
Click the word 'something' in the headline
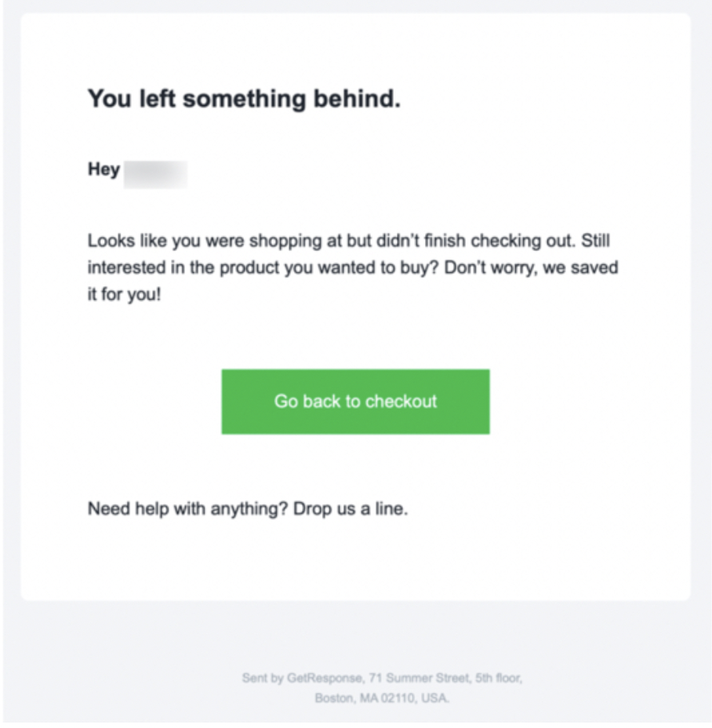coord(244,100)
